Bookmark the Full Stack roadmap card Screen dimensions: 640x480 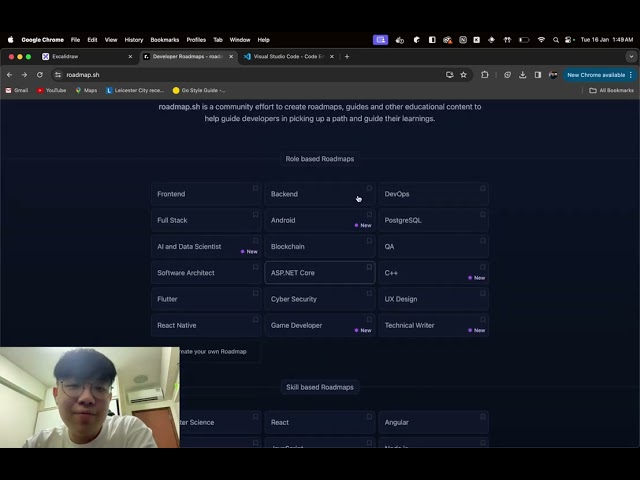pyautogui.click(x=255, y=214)
